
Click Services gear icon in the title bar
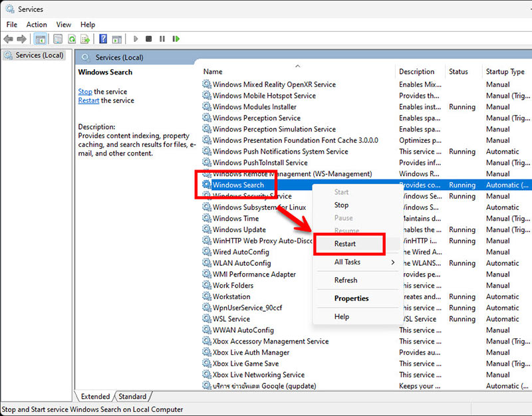(10, 9)
